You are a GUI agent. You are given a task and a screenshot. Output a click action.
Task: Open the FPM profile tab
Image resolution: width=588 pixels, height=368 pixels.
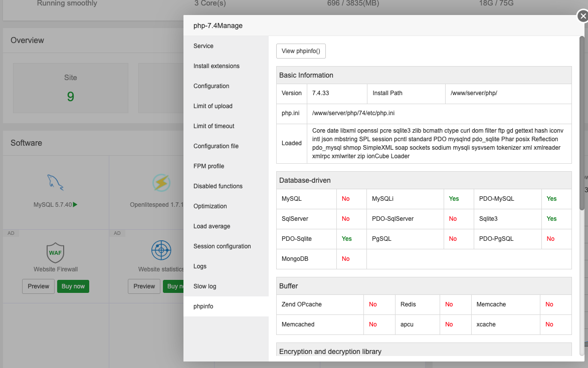pos(209,166)
